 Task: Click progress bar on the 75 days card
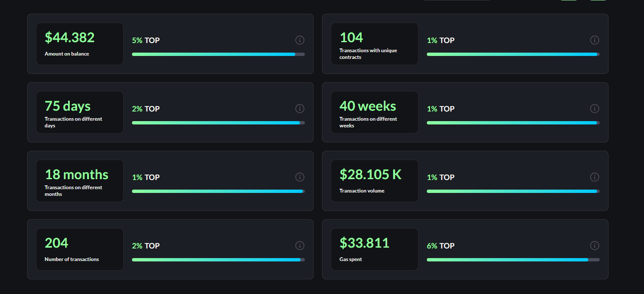click(x=218, y=123)
